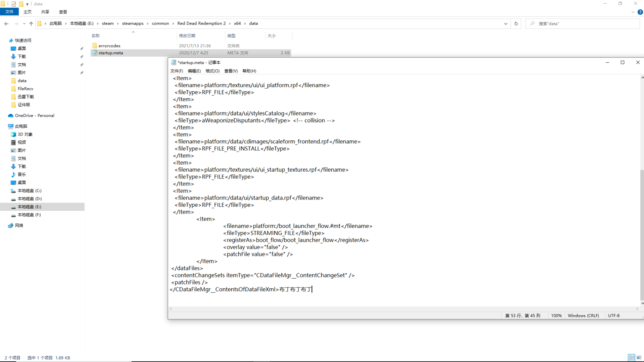
Task: Click 'x64' in the address path
Action: coord(237,23)
